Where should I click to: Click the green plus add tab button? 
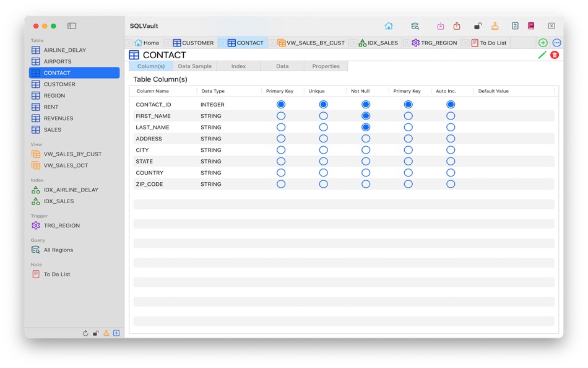coord(543,43)
